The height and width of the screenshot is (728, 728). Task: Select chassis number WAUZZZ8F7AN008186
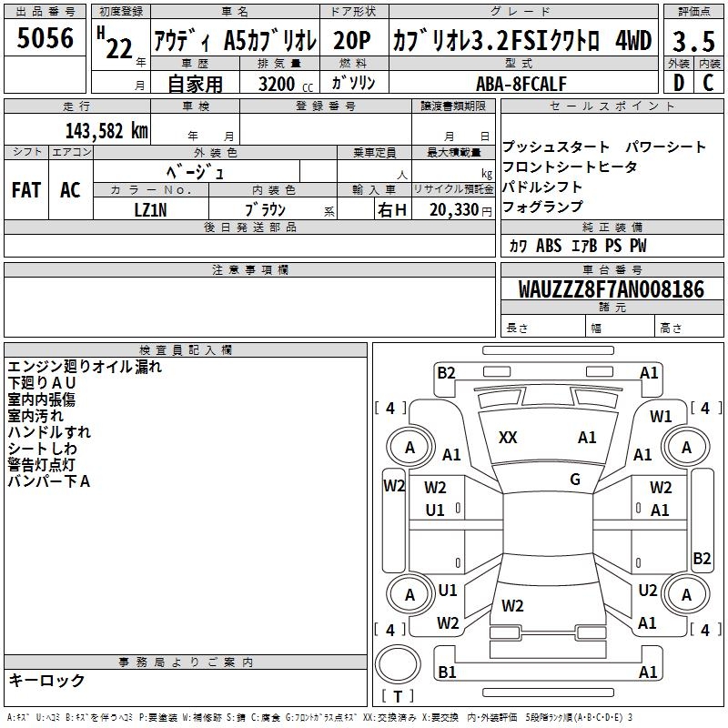pos(611,289)
